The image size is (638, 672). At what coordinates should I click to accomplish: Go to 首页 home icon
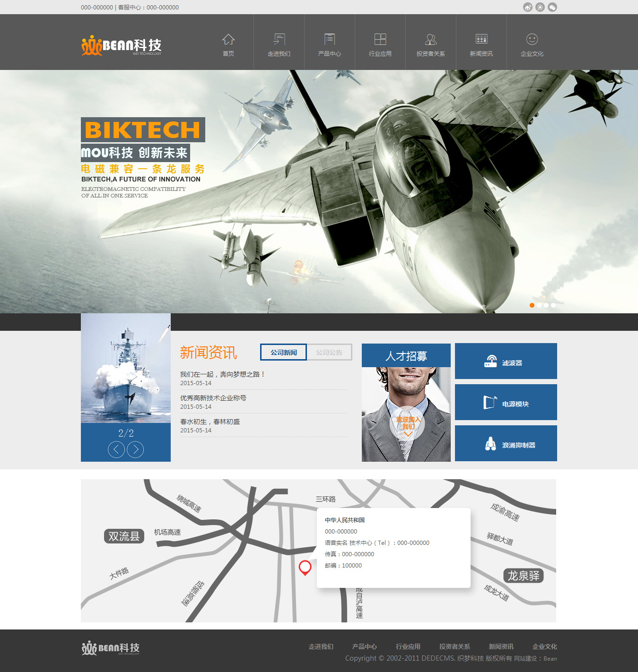click(x=228, y=44)
